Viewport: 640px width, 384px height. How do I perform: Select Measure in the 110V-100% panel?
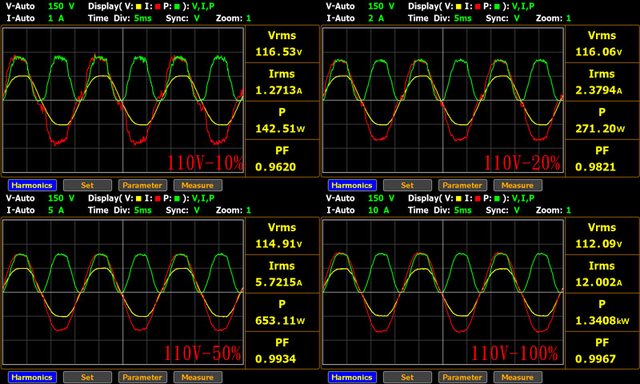tap(518, 377)
